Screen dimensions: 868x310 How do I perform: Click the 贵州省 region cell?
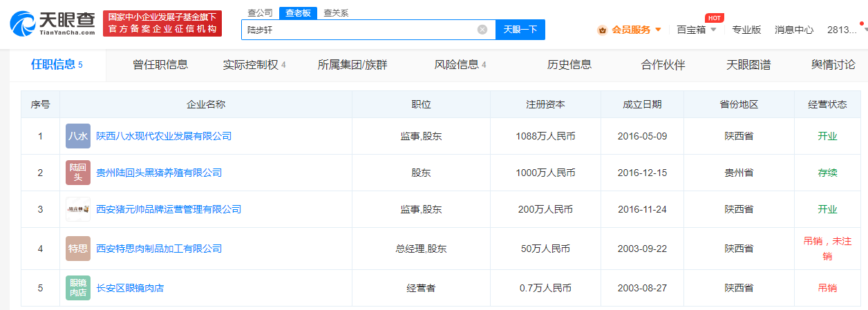739,173
